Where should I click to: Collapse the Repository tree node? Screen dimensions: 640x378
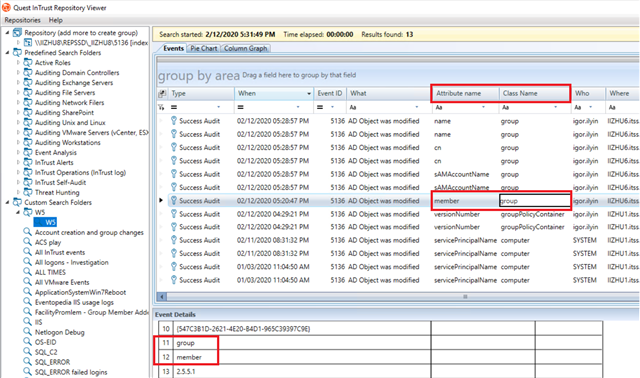pyautogui.click(x=7, y=33)
